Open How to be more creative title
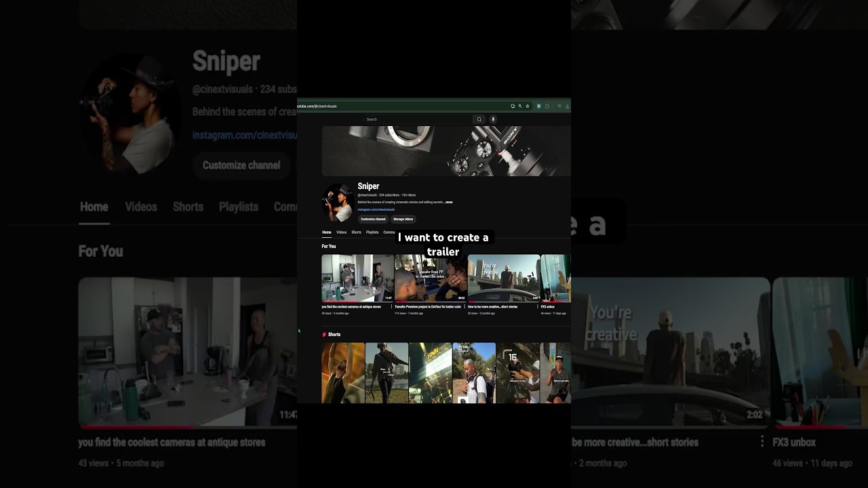The width and height of the screenshot is (868, 488). click(492, 307)
